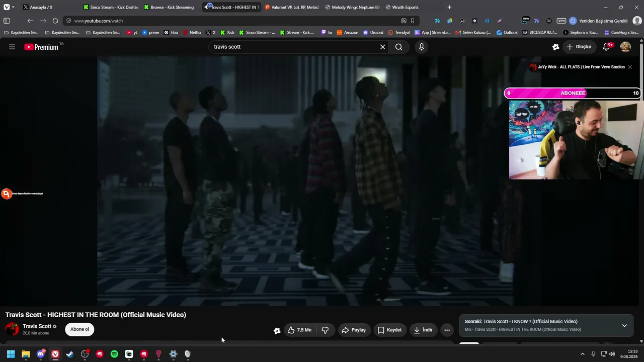
Task: Click the YouTube search magnifier button
Action: coord(398,47)
